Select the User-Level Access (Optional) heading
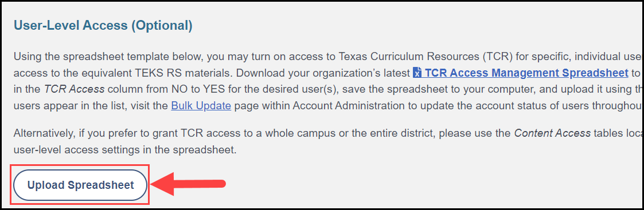Viewport: 644px width, 210px height. [103, 26]
